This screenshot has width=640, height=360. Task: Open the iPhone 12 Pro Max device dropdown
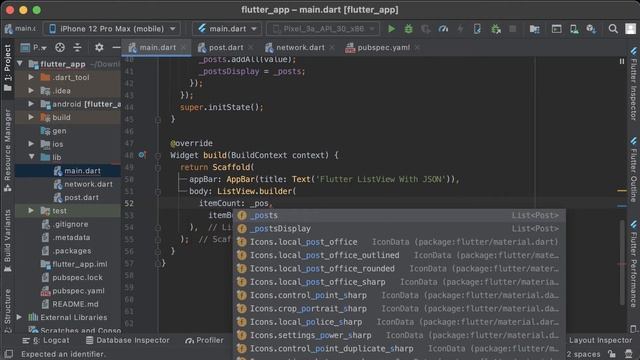[x=112, y=29]
